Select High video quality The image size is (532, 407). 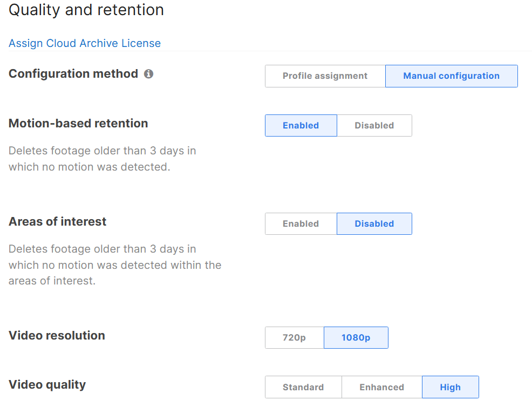pos(450,387)
